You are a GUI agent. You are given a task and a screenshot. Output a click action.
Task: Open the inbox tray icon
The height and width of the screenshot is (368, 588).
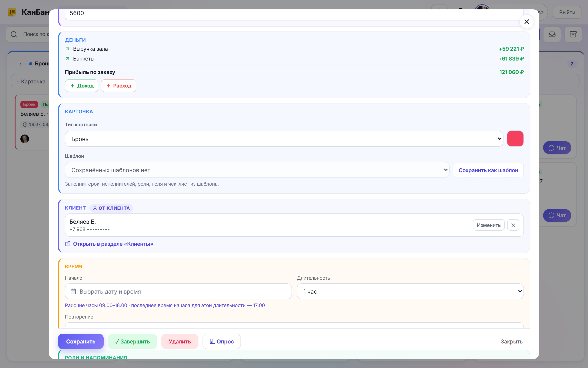click(552, 34)
